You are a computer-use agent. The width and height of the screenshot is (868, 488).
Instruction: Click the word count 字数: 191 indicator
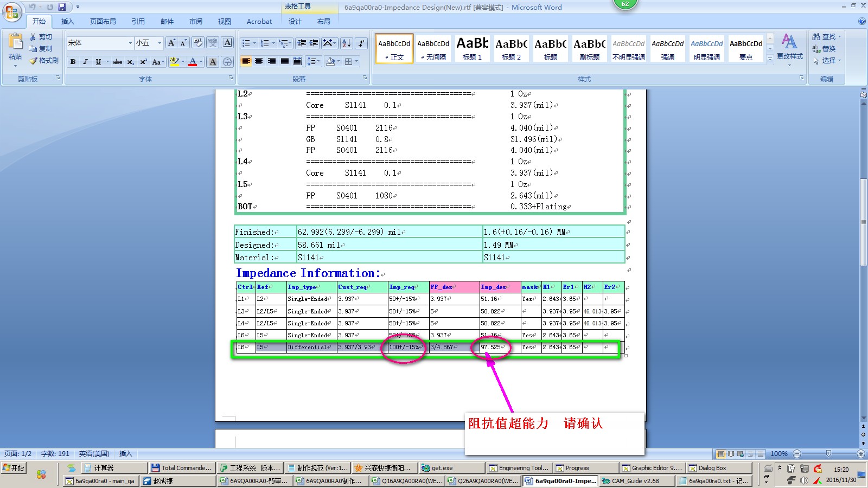point(55,454)
